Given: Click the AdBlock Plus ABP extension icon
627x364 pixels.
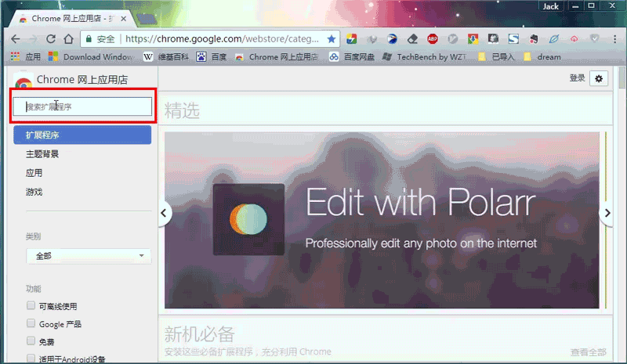Looking at the screenshot, I should (433, 39).
